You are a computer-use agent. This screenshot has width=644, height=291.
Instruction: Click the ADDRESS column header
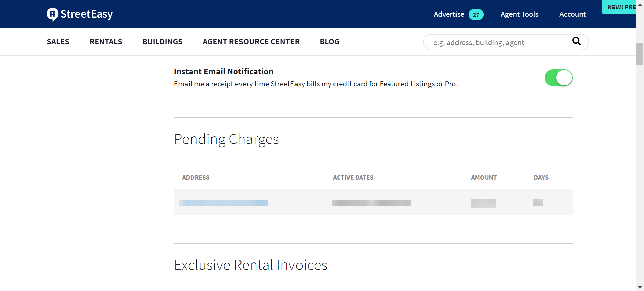[196, 178]
